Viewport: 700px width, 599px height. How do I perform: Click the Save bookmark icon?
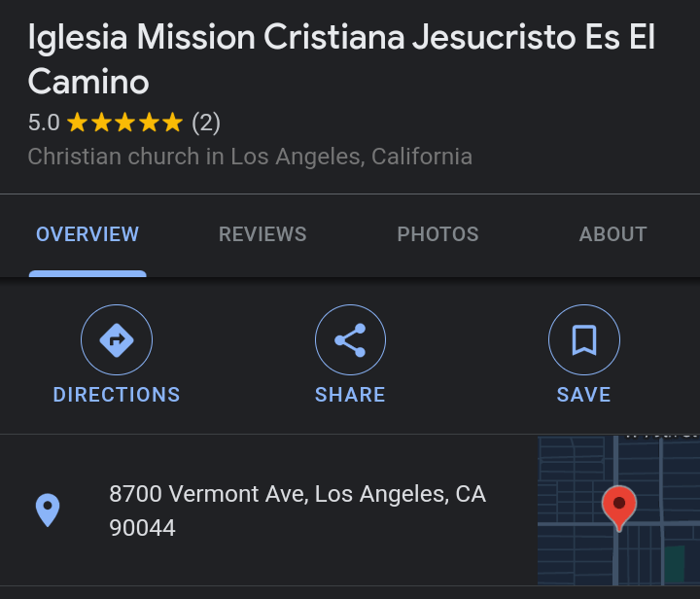[x=583, y=340]
